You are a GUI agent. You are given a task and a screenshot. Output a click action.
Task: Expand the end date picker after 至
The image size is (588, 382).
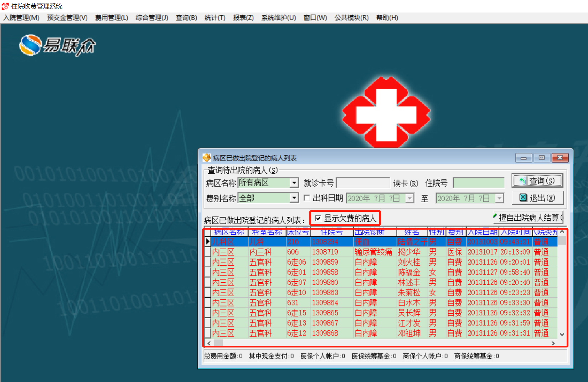(x=500, y=198)
